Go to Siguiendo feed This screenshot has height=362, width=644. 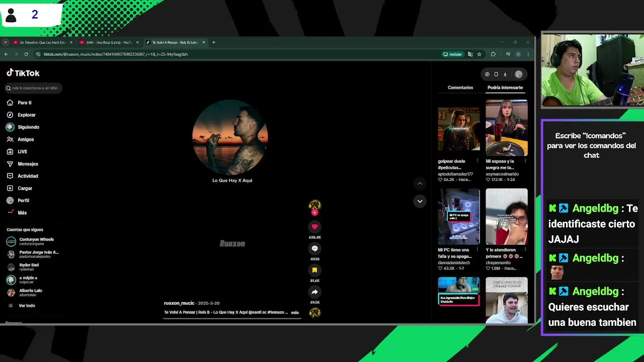tap(23, 127)
